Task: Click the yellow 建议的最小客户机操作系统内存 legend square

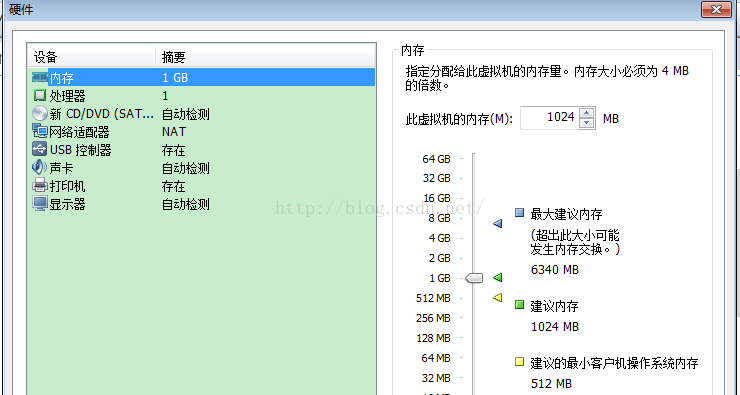Action: [519, 362]
